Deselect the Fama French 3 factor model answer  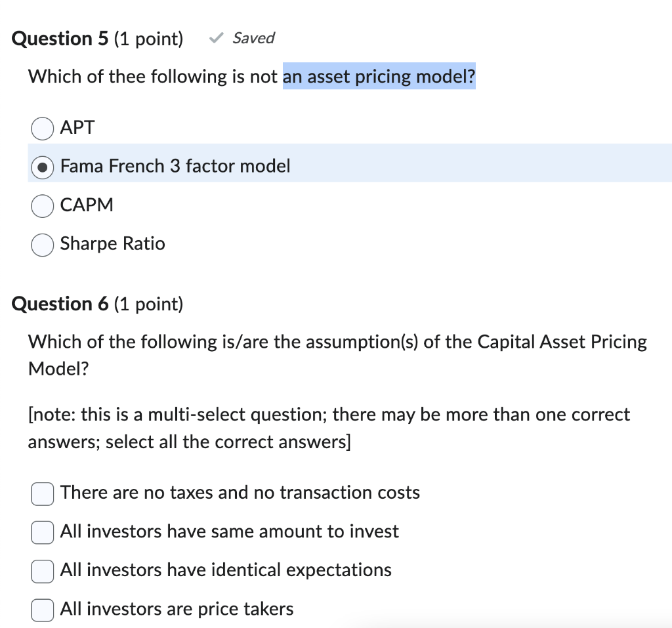[x=42, y=167]
